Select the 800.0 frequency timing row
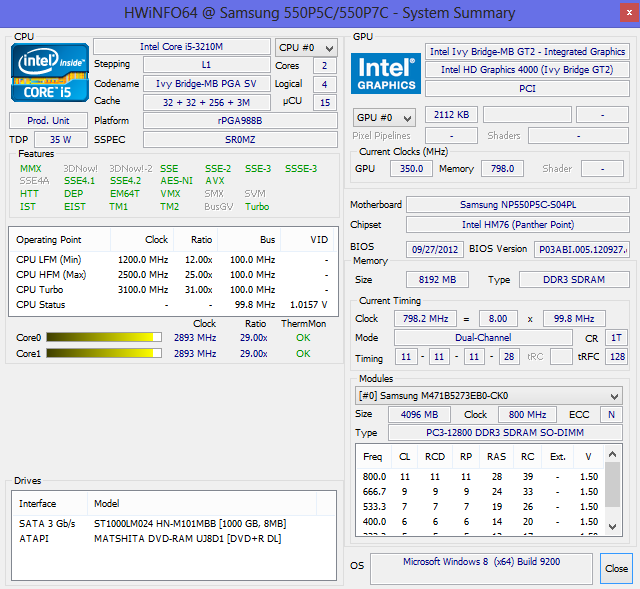 480,476
